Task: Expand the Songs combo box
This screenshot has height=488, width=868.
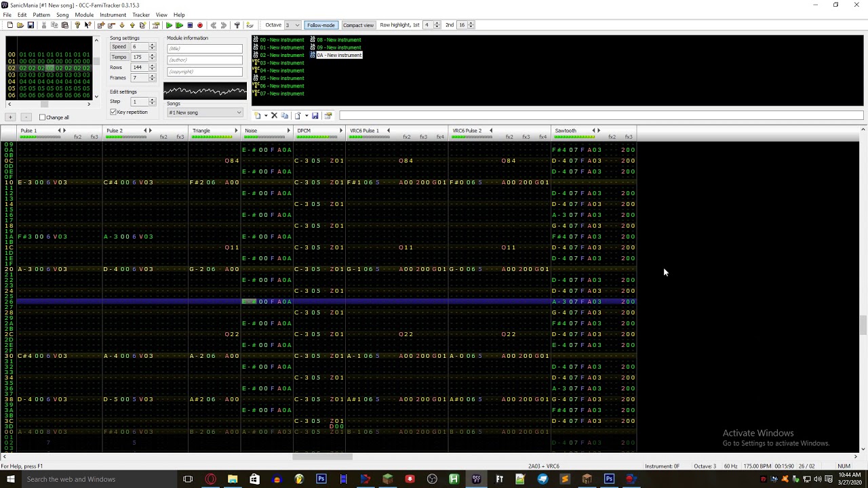Action: point(239,113)
